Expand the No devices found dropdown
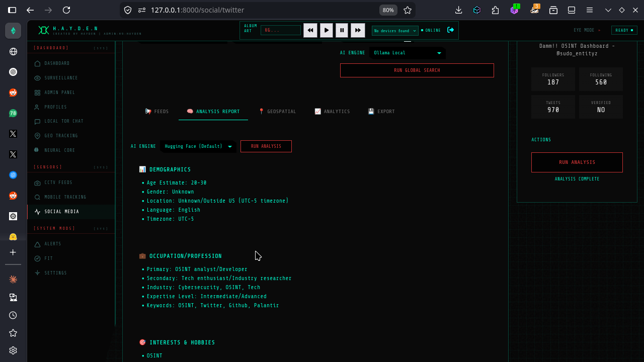The image size is (644, 362). click(x=394, y=31)
